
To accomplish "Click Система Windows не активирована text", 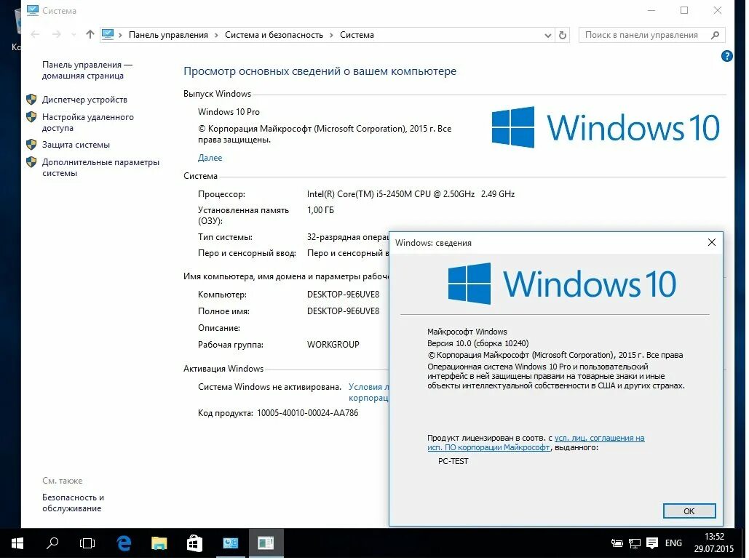I will pos(269,387).
